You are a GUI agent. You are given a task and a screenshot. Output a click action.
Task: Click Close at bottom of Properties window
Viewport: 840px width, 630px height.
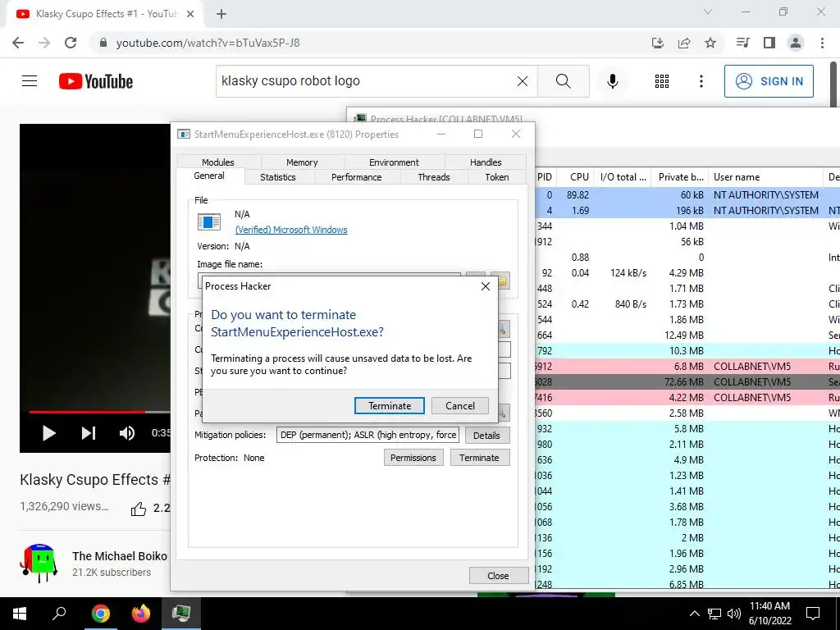coord(498,576)
